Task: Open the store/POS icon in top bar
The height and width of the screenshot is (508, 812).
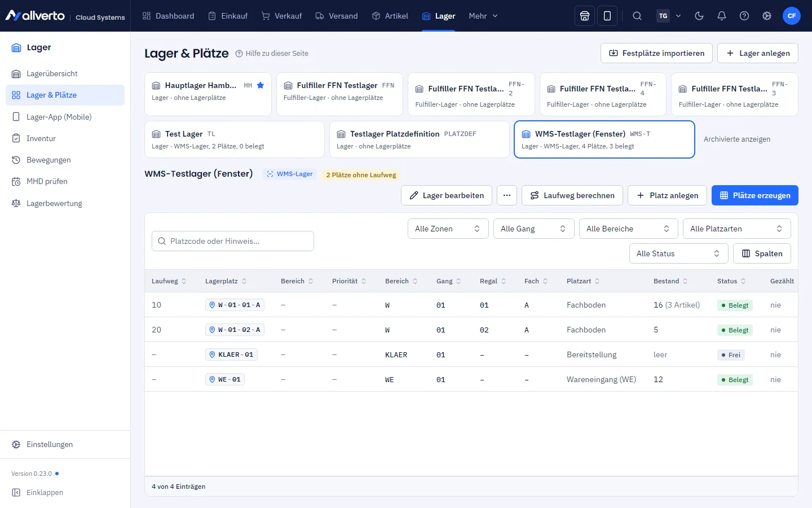Action: coord(585,16)
